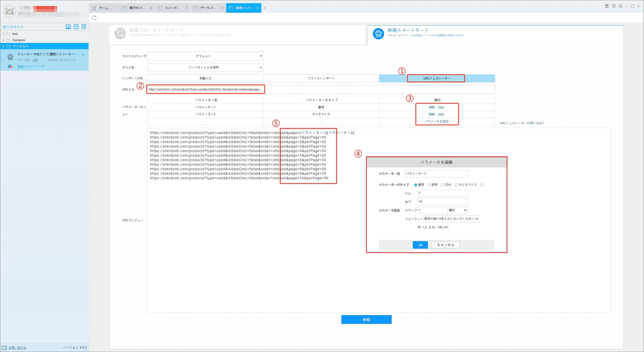The image size is (644, 352).
Task: Close the スニーカー task item with x
Action: tap(83, 55)
